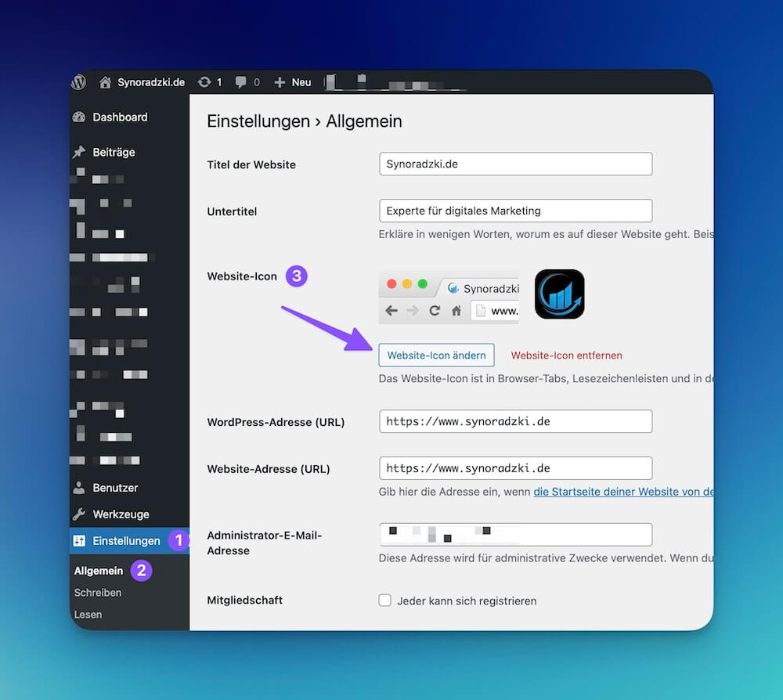Viewport: 783px width, 700px height.
Task: Click the WordPress-Adresse (URL) label
Action: (276, 422)
